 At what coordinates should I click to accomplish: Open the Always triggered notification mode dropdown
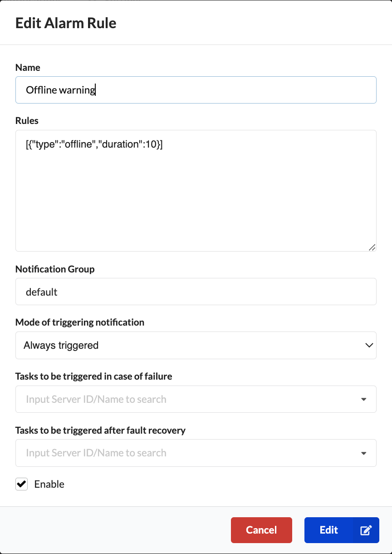pos(196,345)
